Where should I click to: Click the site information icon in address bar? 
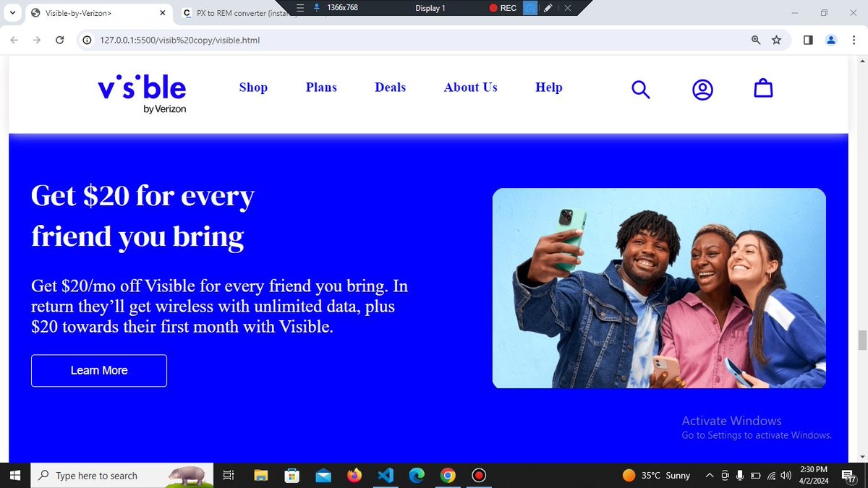click(x=88, y=40)
